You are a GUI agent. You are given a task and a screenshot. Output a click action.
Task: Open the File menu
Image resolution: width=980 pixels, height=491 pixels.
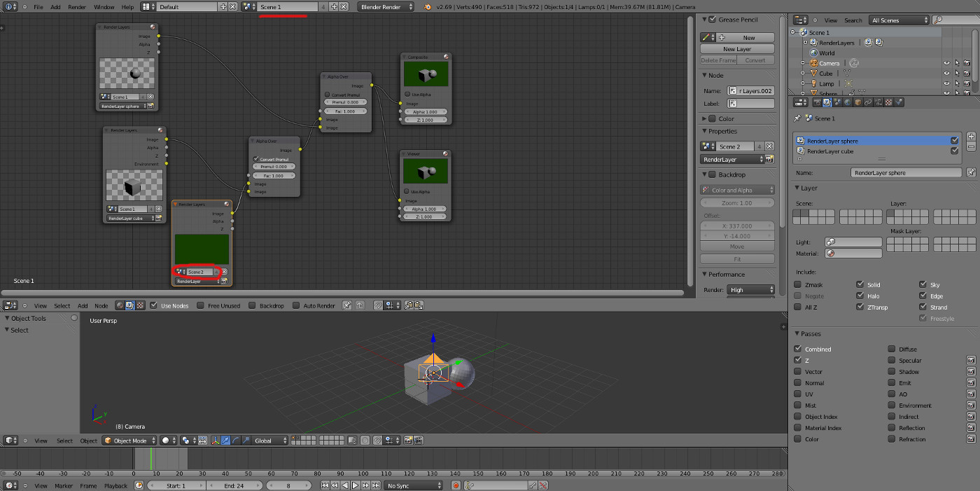click(38, 6)
